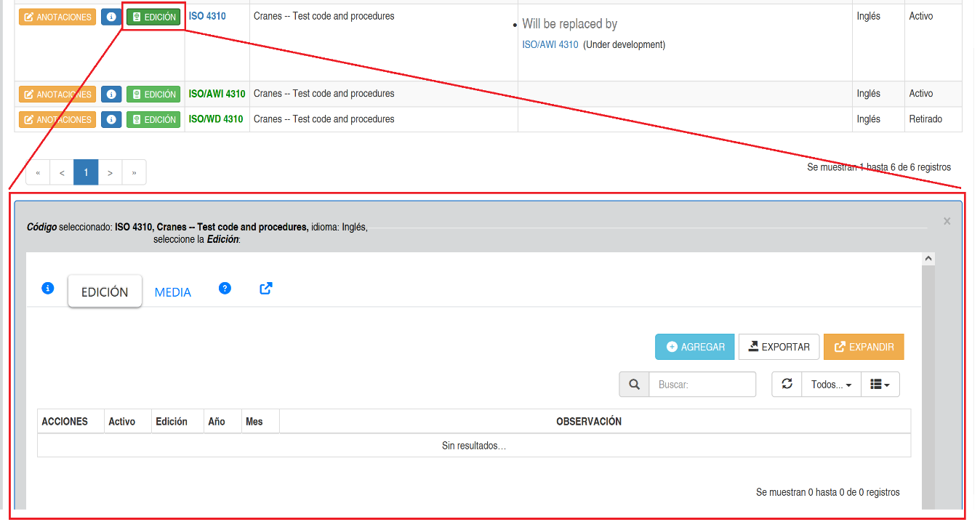Click info icon in ISO/AWI 4310 row

(x=111, y=95)
